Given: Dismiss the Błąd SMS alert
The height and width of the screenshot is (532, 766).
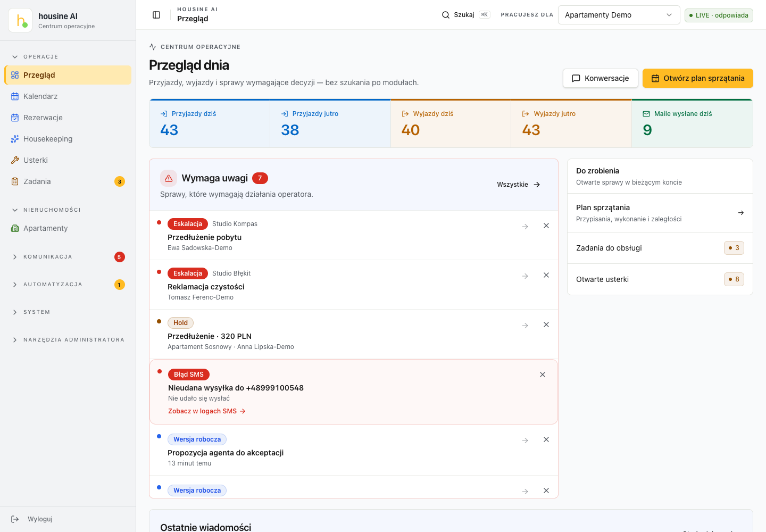Looking at the screenshot, I should 543,375.
